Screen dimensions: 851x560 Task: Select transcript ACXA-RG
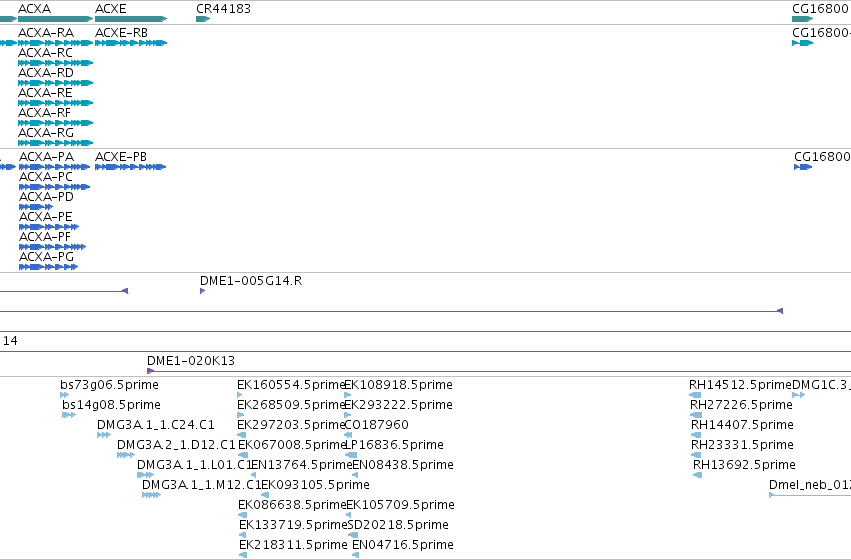55,143
